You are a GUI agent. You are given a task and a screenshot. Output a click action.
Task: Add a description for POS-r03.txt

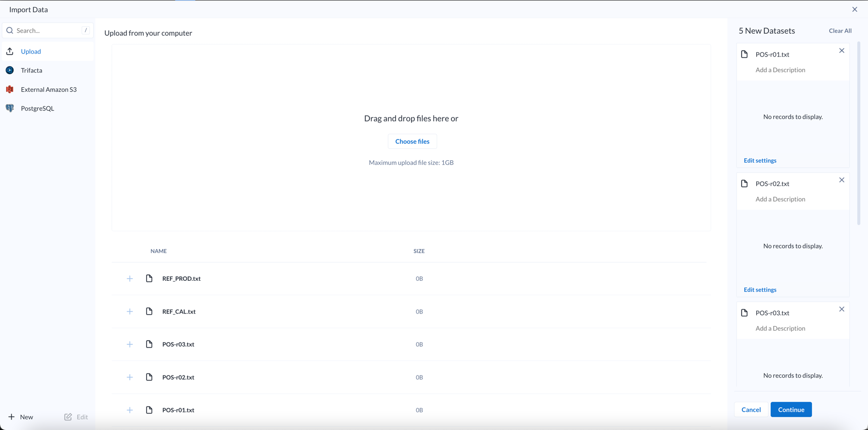(780, 329)
